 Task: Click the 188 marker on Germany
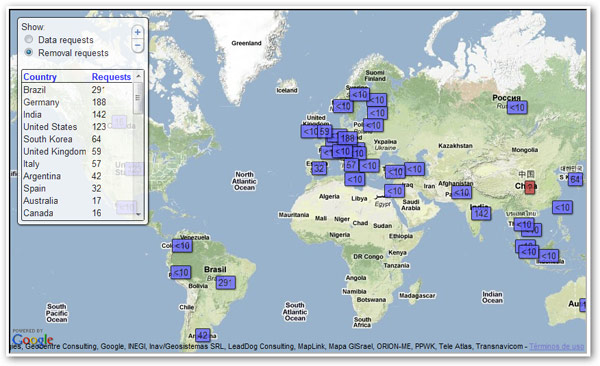point(347,138)
